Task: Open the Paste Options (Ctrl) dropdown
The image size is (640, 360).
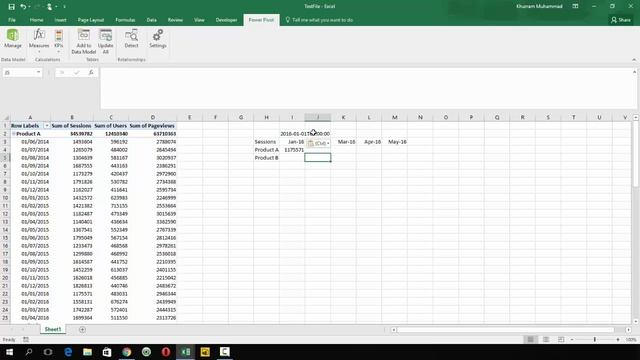Action: click(x=318, y=143)
